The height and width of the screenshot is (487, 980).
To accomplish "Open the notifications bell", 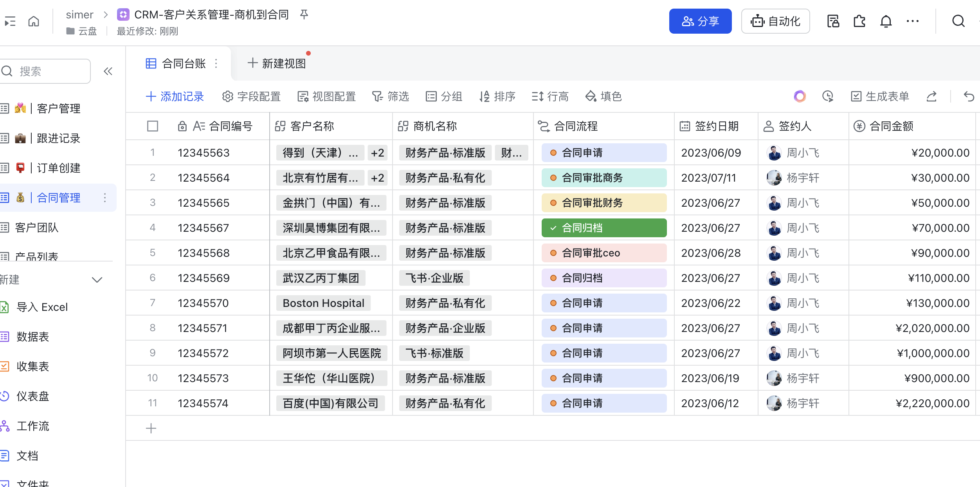I will (886, 21).
